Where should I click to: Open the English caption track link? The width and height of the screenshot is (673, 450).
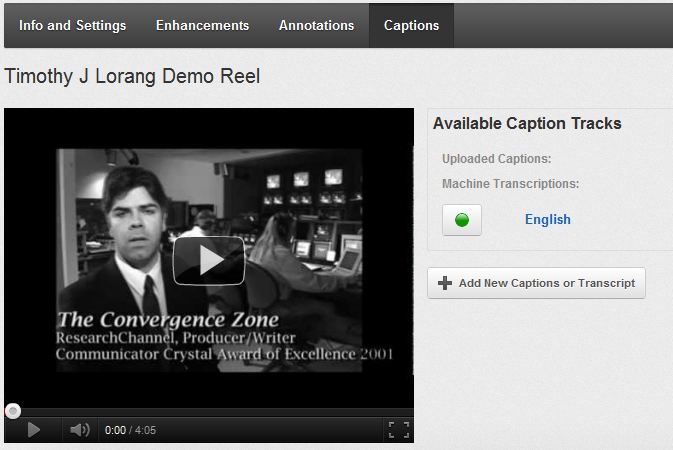(x=548, y=219)
